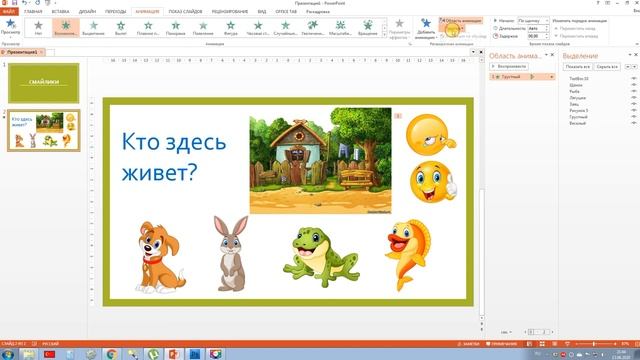This screenshot has width=640, height=360.
Task: Toggle visibility eye of 'Рисунок 5' object
Action: tap(634, 110)
